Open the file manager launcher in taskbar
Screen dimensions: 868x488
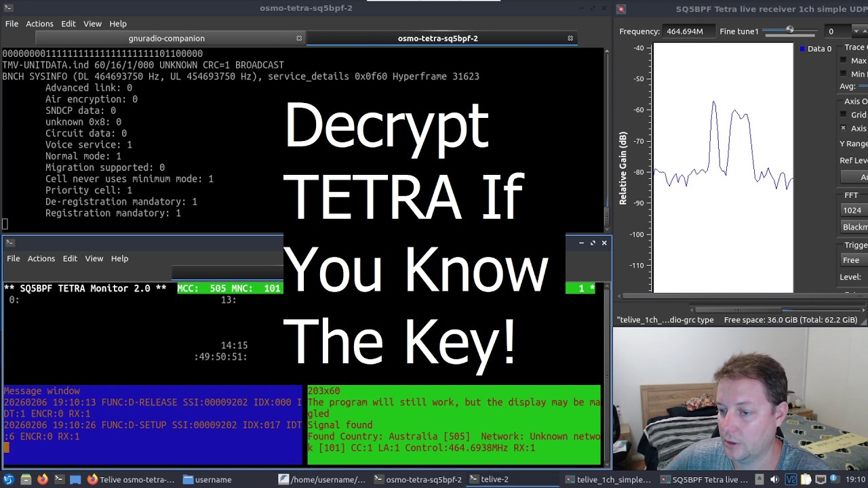26,479
